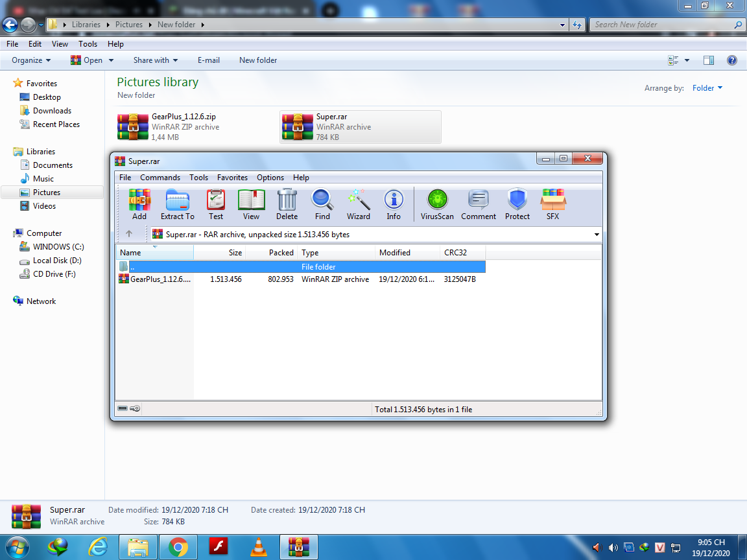Sort by CRC32 column header
Image resolution: width=747 pixels, height=560 pixels.
[462, 252]
